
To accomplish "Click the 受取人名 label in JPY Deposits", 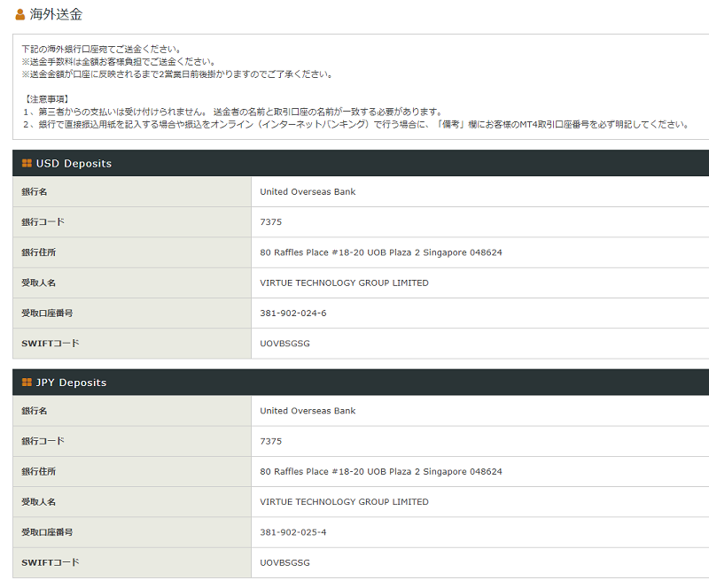I will coord(38,502).
